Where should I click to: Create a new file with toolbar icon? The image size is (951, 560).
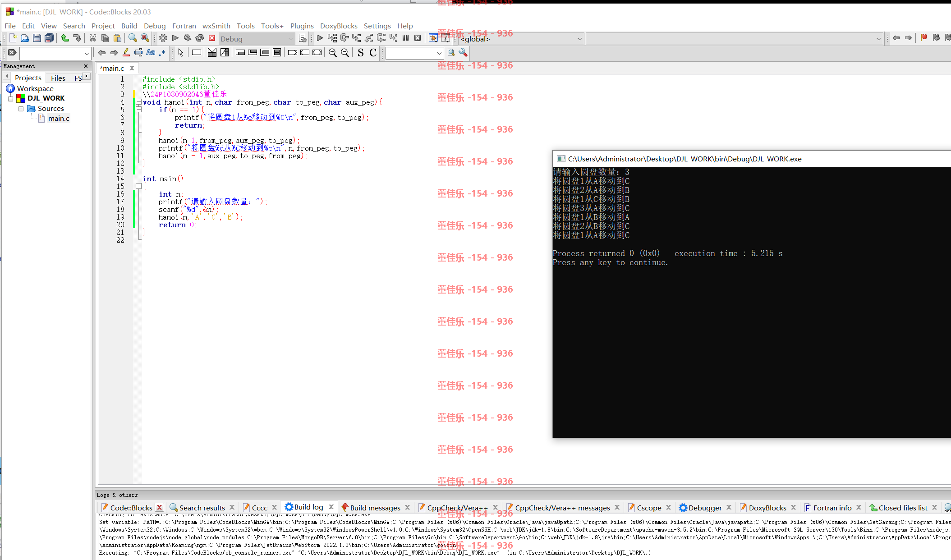(x=13, y=38)
